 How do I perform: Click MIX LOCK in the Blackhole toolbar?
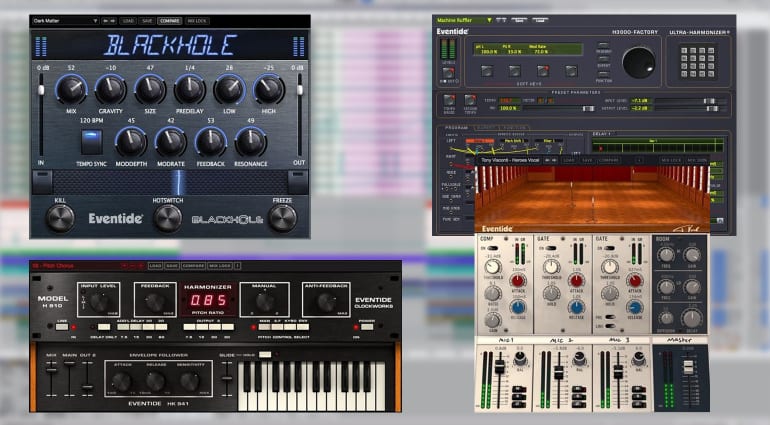pos(197,21)
